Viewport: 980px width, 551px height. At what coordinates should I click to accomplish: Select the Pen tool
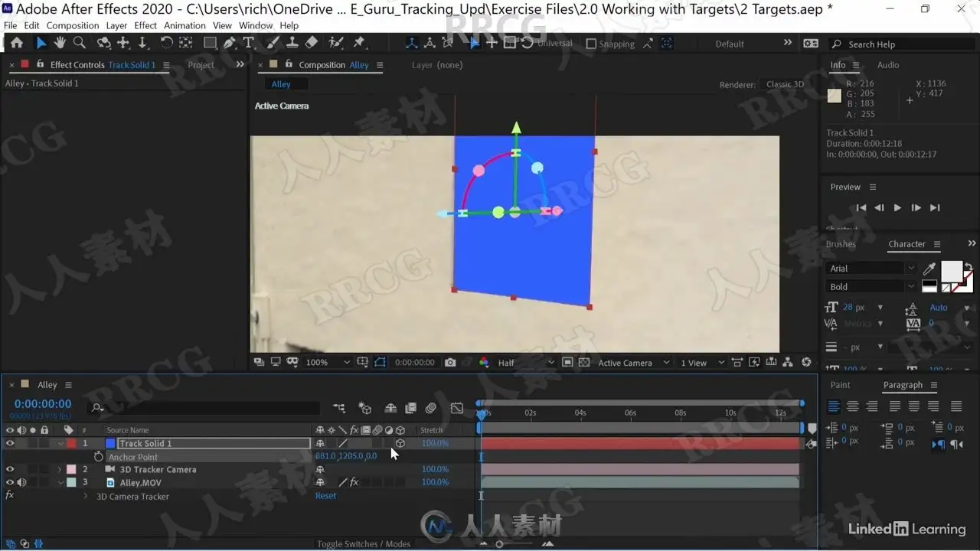click(229, 44)
